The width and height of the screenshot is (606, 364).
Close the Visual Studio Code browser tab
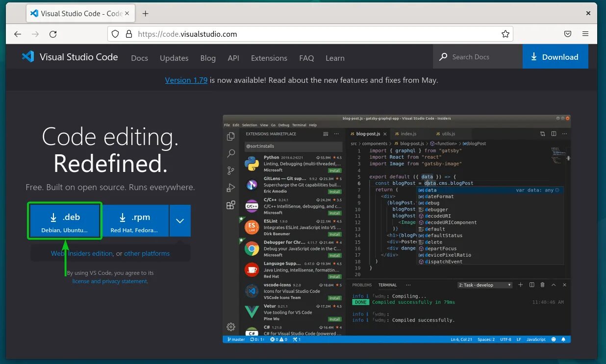pyautogui.click(x=128, y=14)
